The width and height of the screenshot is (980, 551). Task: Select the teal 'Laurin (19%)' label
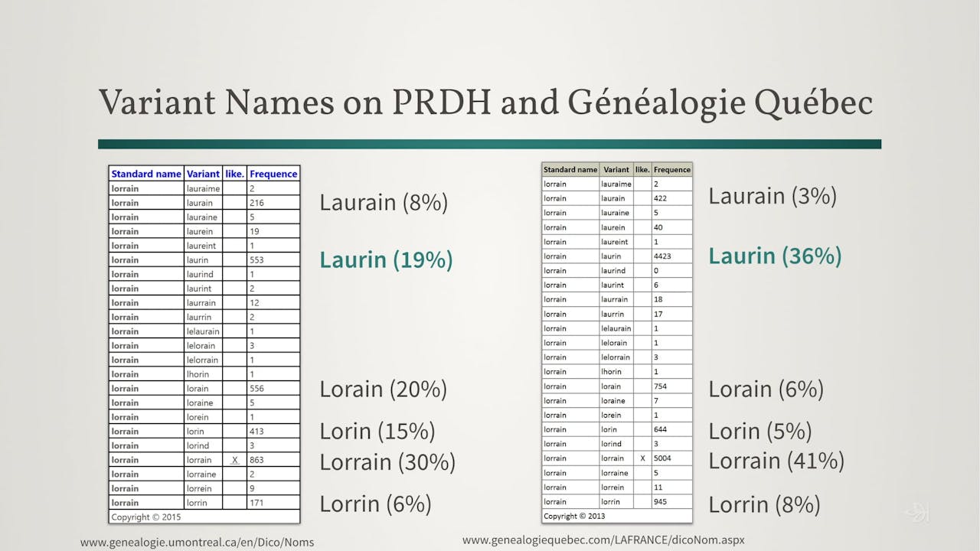pos(385,259)
